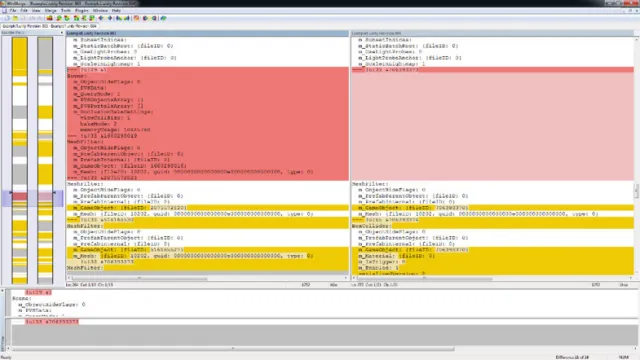The image size is (640, 360).
Task: Click the 'Difference 18 of 28' status bar text
Action: pyautogui.click(x=572, y=357)
